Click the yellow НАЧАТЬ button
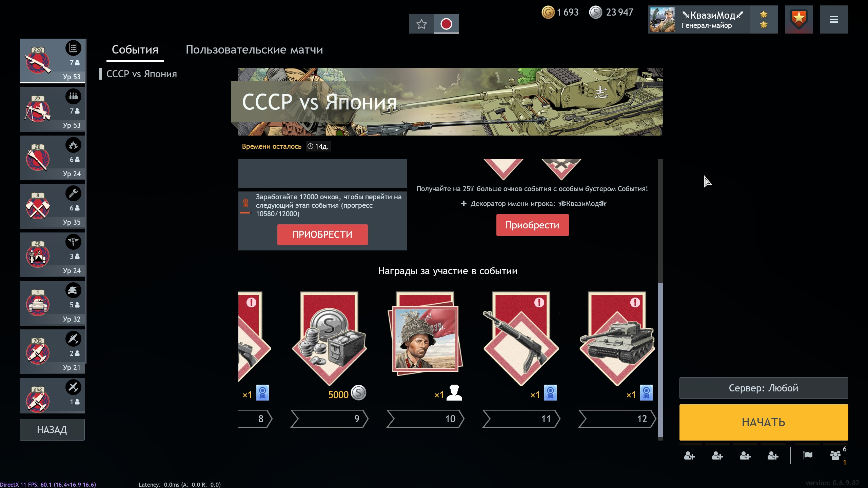Image resolution: width=868 pixels, height=488 pixels. (764, 422)
